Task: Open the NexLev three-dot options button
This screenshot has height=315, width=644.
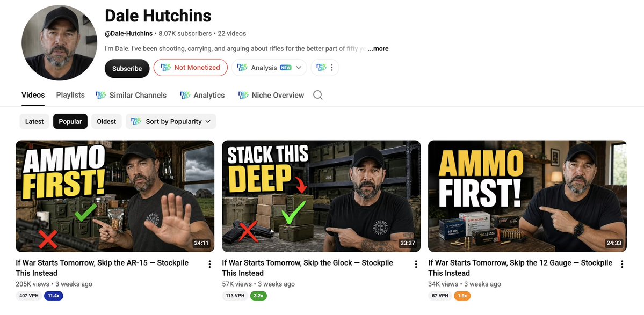Action: click(x=325, y=68)
